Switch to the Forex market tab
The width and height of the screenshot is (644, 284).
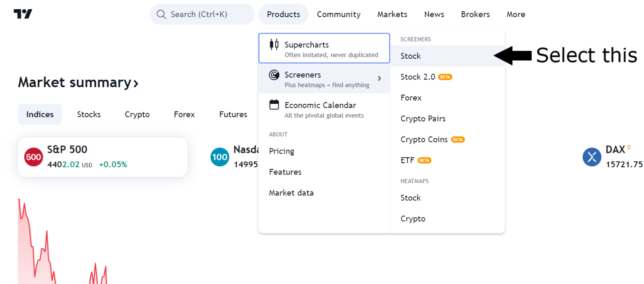click(x=184, y=114)
